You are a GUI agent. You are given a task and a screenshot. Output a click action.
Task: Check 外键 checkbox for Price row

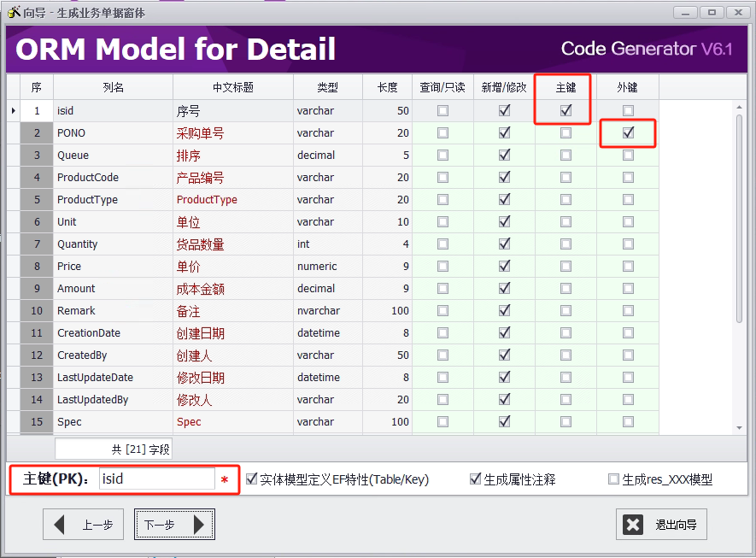tap(628, 266)
